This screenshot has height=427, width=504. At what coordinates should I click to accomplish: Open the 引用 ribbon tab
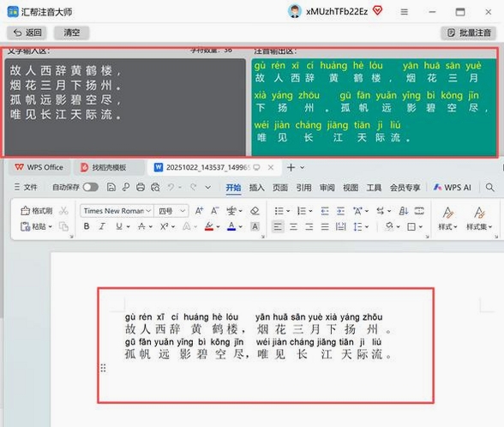[303, 188]
